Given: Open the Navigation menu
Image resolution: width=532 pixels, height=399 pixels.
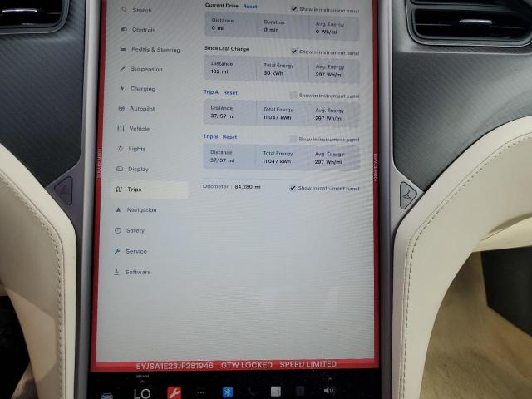Looking at the screenshot, I should [x=141, y=210].
